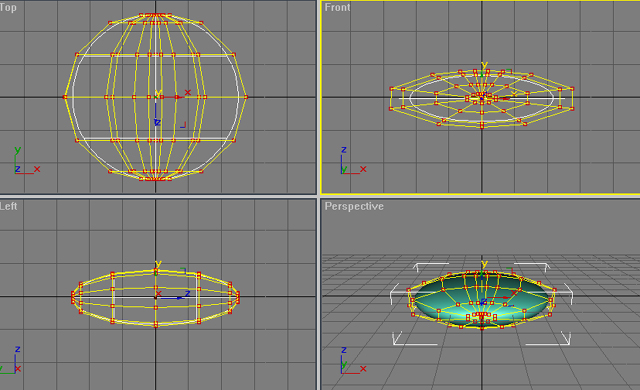Click the blue Z-axis gizmo arrow in Top viewport
The width and height of the screenshot is (640, 390).
click(x=156, y=113)
